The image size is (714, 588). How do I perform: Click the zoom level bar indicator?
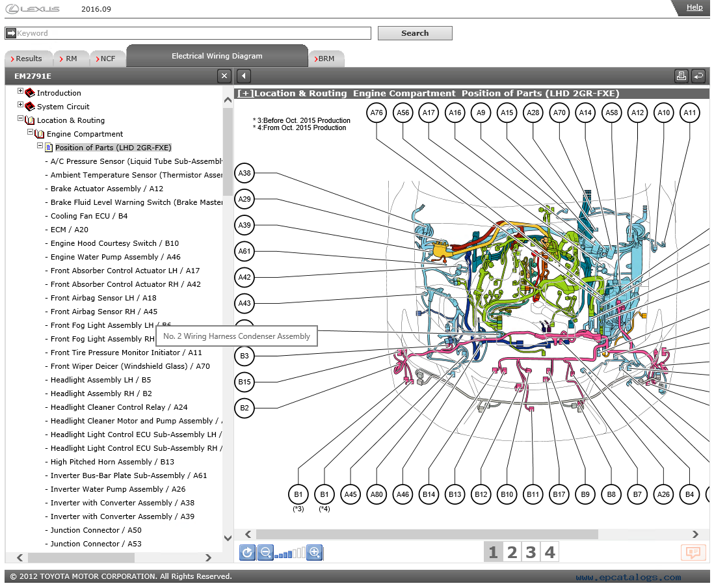click(x=290, y=554)
